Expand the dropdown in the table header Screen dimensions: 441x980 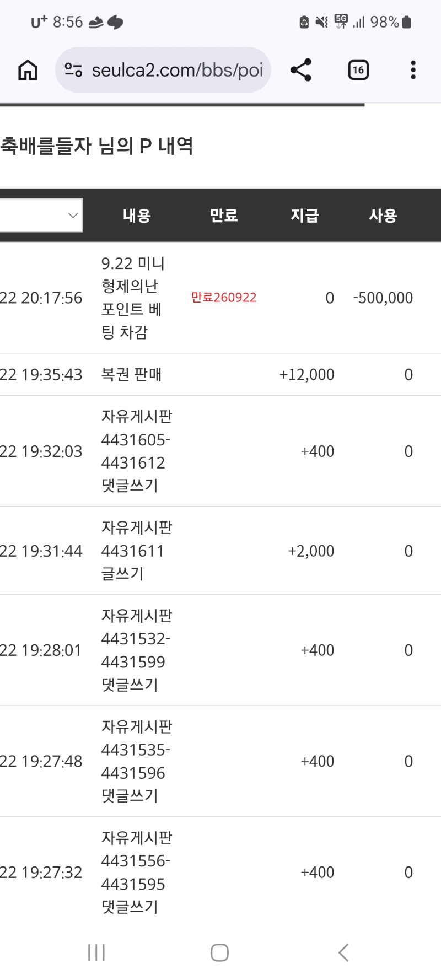pos(41,215)
